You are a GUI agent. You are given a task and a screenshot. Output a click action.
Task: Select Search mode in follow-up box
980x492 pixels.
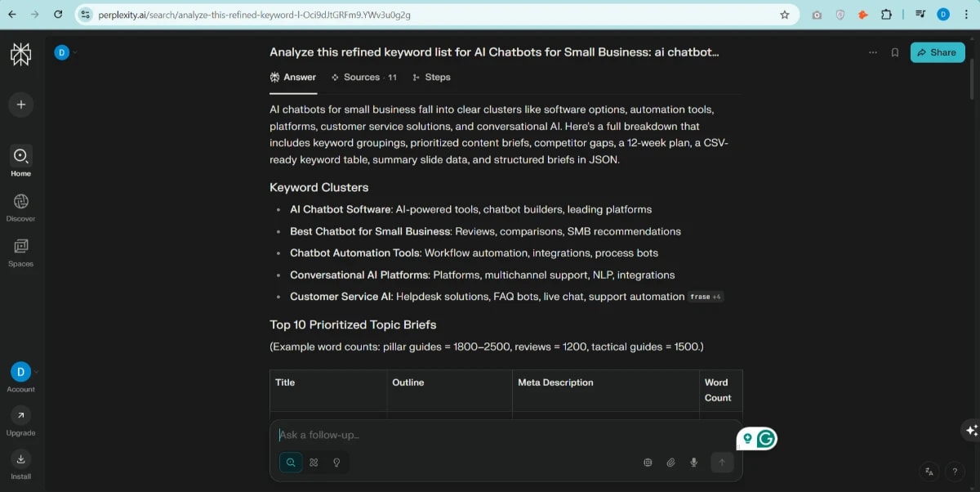click(291, 463)
